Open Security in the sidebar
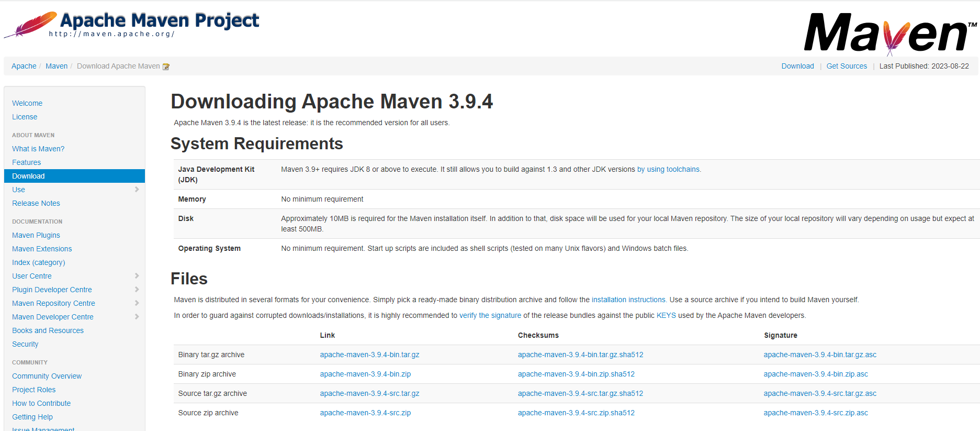This screenshot has width=980, height=431. tap(25, 344)
